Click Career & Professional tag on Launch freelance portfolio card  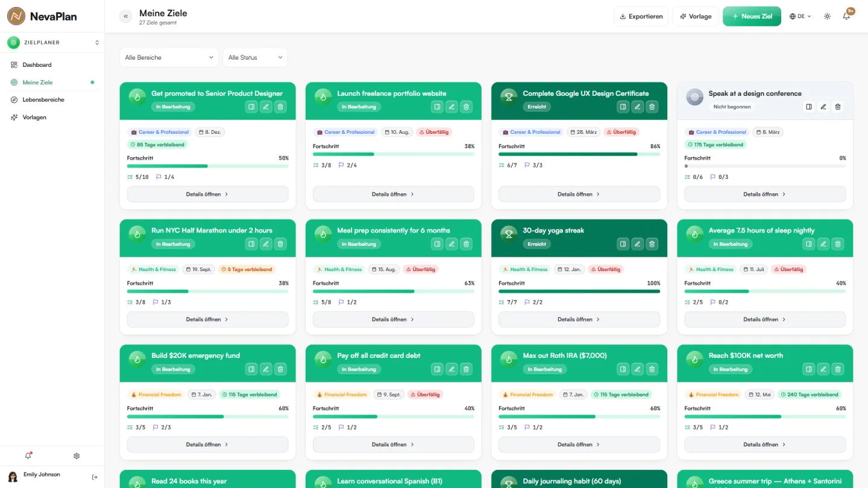[x=345, y=132]
